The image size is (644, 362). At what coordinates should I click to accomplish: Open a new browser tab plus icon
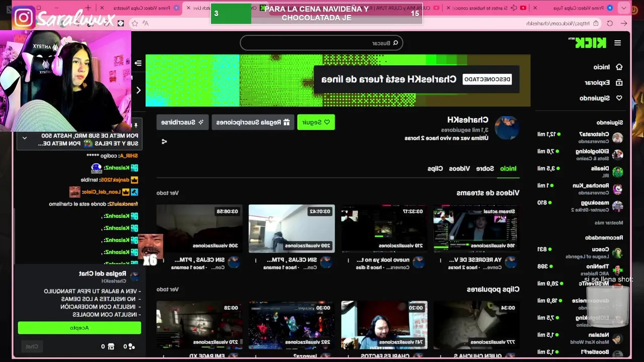pos(88,8)
